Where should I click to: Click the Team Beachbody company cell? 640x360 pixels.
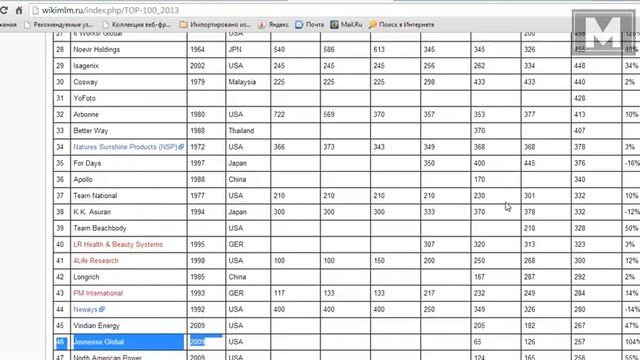point(129,228)
